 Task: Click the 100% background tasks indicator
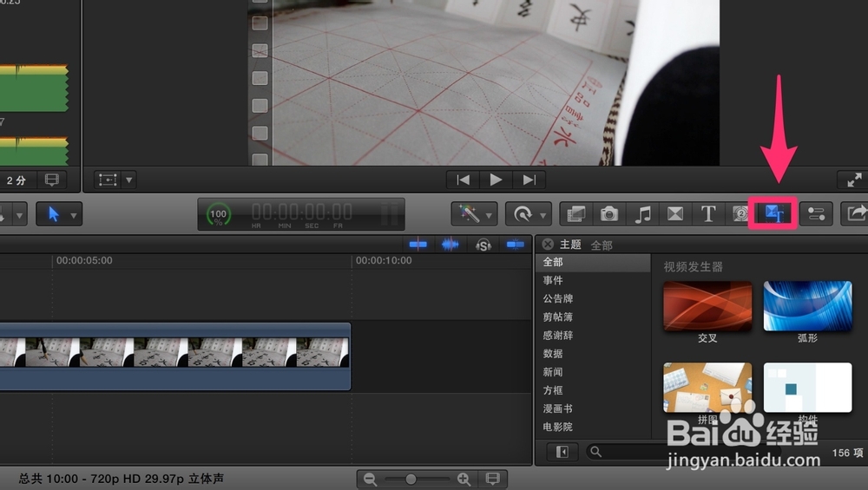[219, 214]
